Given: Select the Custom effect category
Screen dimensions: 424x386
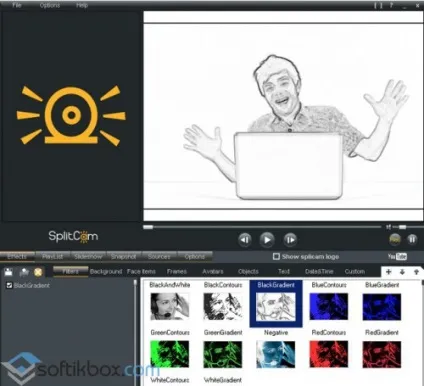Looking at the screenshot, I should 355,272.
